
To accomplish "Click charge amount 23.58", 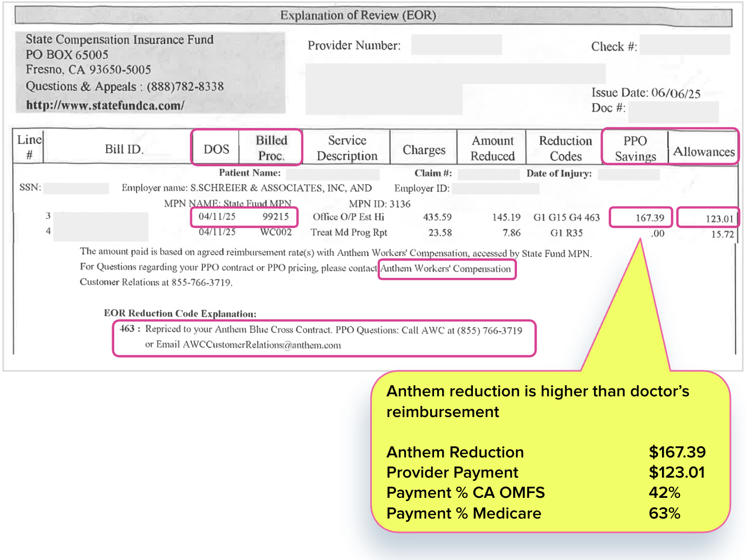I will [x=440, y=233].
